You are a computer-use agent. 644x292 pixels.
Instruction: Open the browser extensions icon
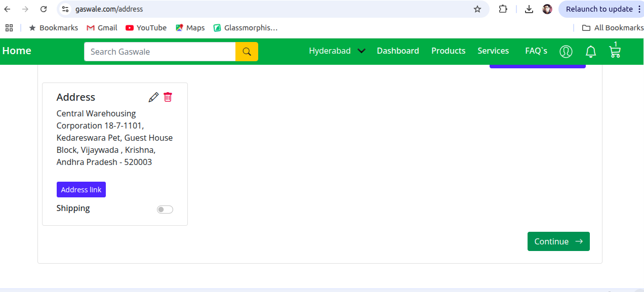503,9
